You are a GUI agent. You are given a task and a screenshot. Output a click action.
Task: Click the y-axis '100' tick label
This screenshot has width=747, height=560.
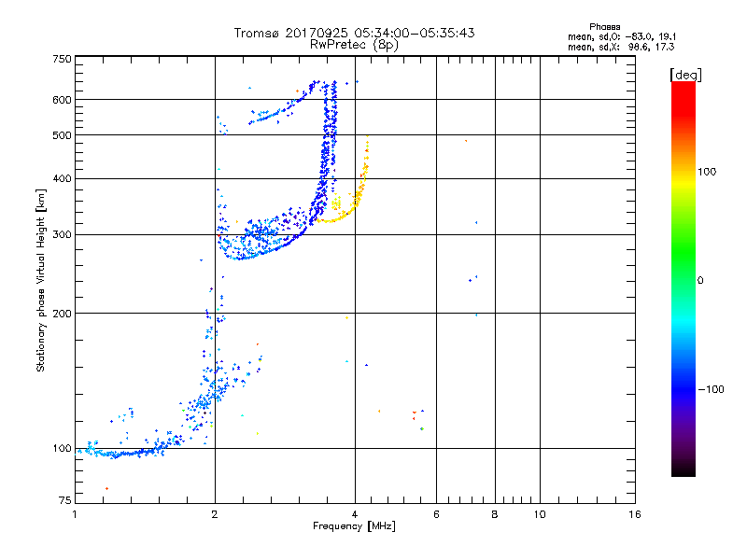coord(62,449)
